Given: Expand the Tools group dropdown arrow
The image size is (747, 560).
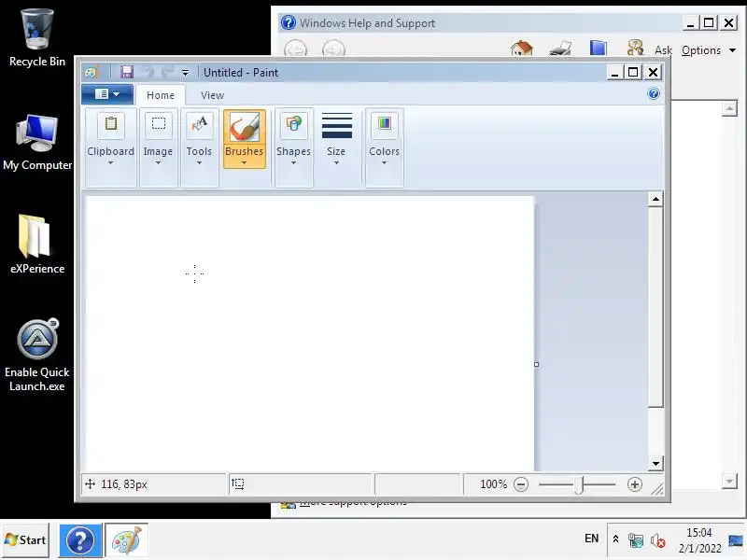Looking at the screenshot, I should (199, 163).
